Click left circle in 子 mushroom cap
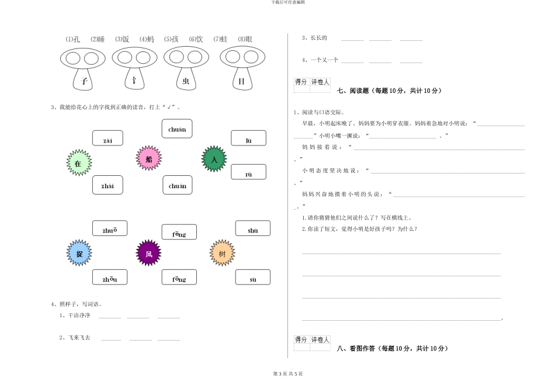 coord(73,58)
